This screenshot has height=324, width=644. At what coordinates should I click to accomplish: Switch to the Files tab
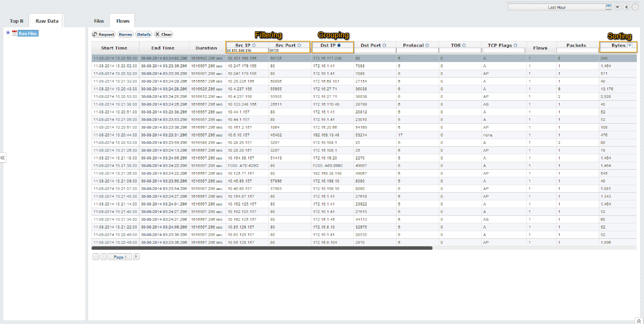pos(99,21)
